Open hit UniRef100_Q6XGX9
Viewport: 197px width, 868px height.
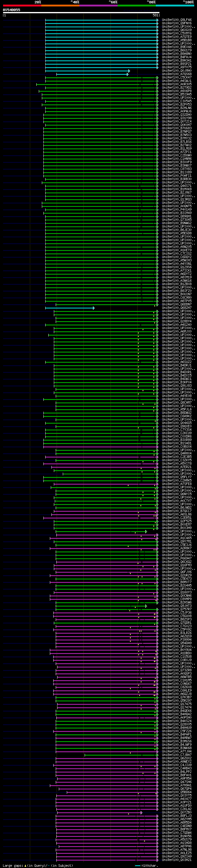(176, 30)
